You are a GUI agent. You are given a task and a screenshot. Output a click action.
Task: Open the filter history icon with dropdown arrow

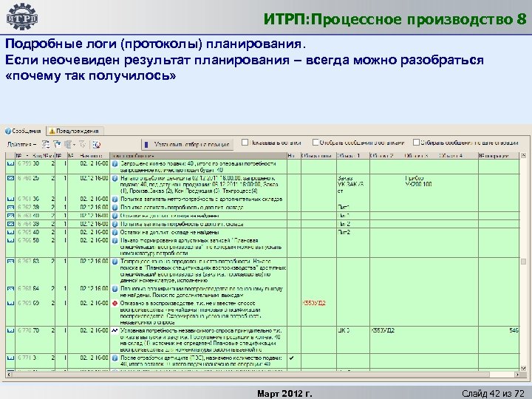coord(69,145)
